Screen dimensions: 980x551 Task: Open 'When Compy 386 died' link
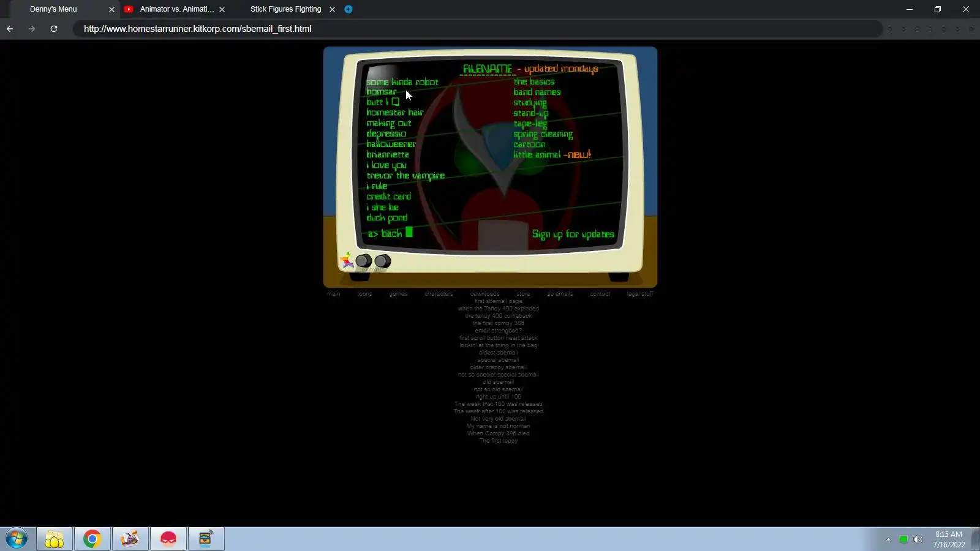pos(499,433)
